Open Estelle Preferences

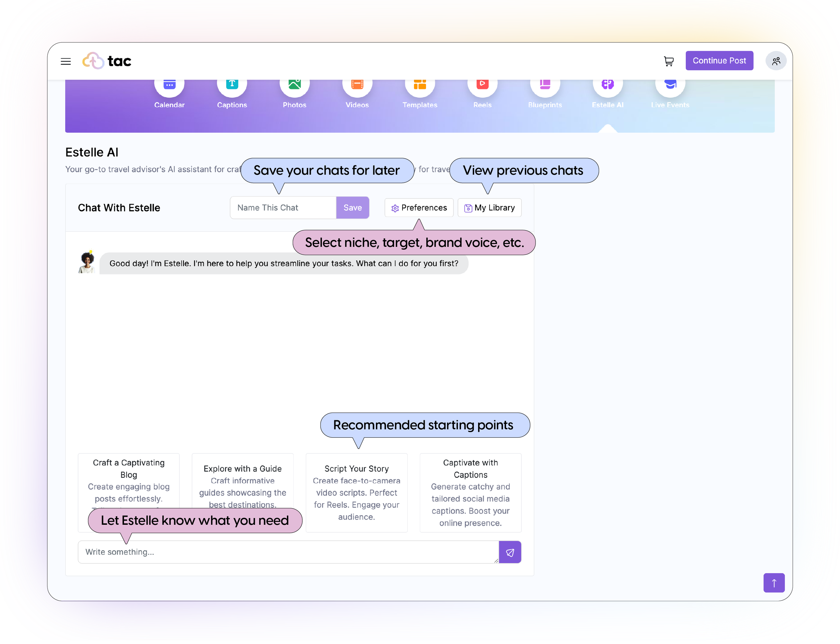[x=419, y=208]
